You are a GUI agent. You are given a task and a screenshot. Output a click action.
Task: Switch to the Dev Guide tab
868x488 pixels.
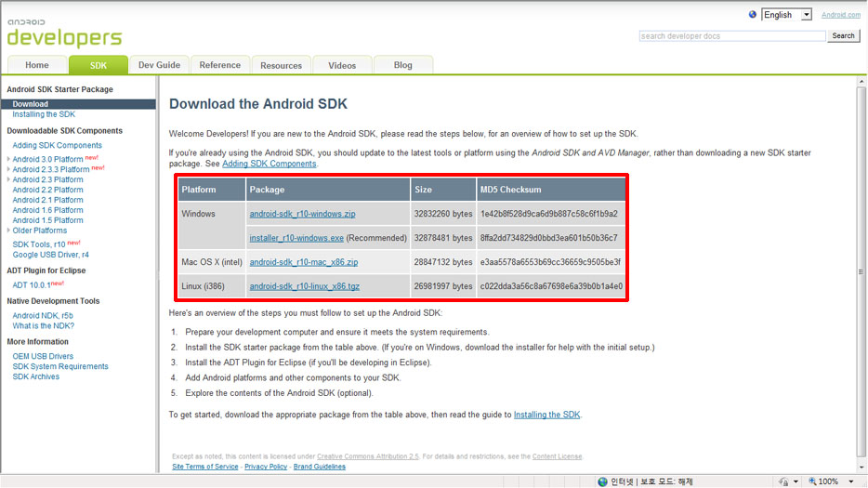[x=159, y=65]
